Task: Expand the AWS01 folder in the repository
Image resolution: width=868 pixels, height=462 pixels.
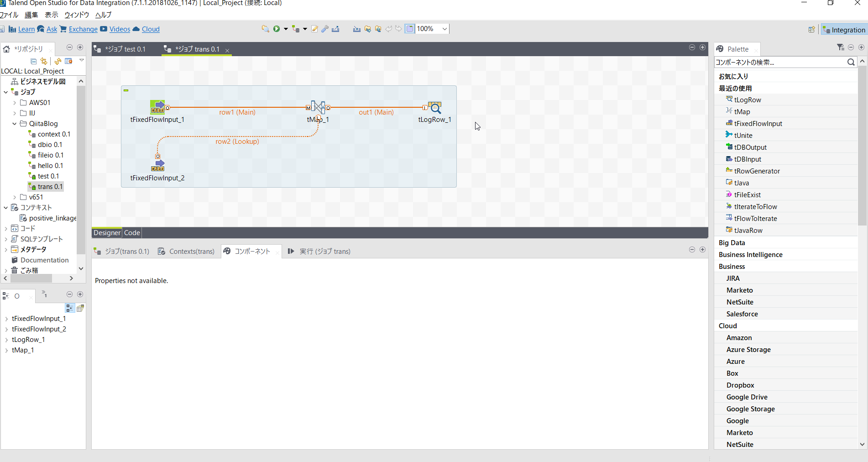Action: tap(15, 102)
